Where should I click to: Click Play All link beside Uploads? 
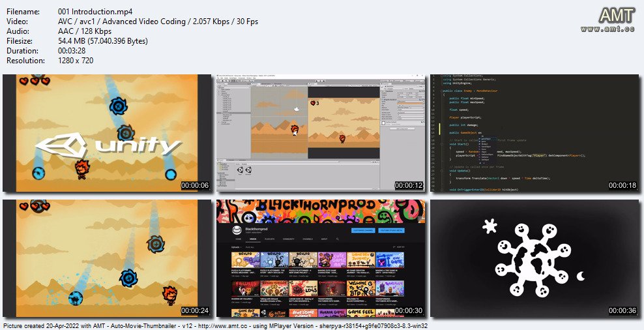coord(250,247)
